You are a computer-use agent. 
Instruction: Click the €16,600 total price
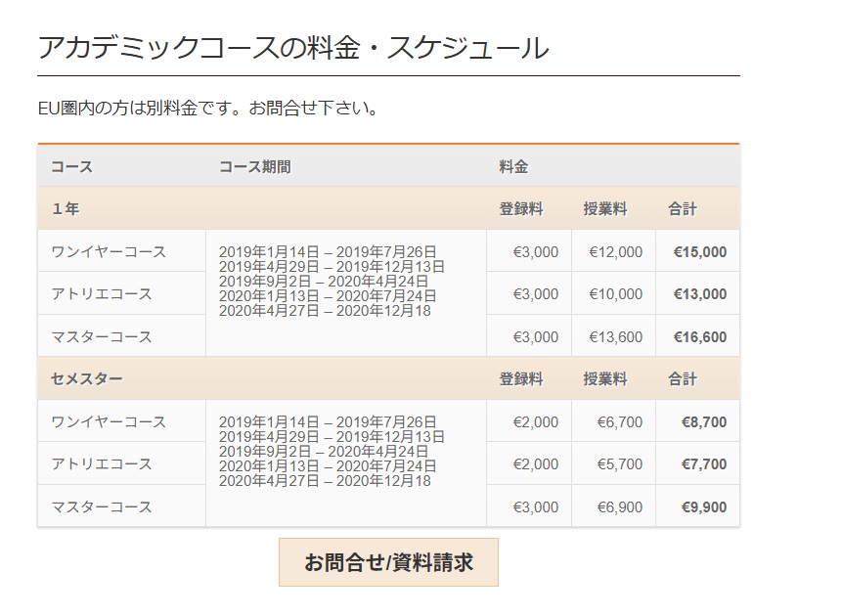[x=700, y=336]
